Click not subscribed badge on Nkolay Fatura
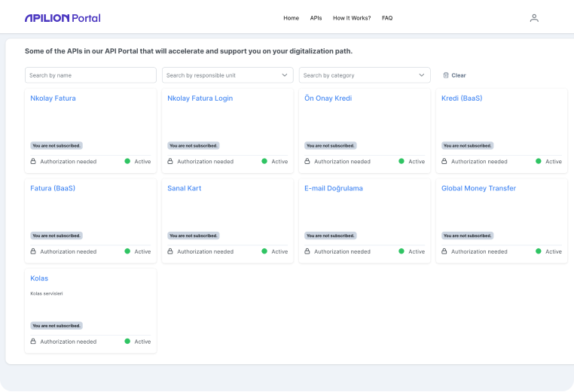The image size is (574, 392). click(x=56, y=145)
